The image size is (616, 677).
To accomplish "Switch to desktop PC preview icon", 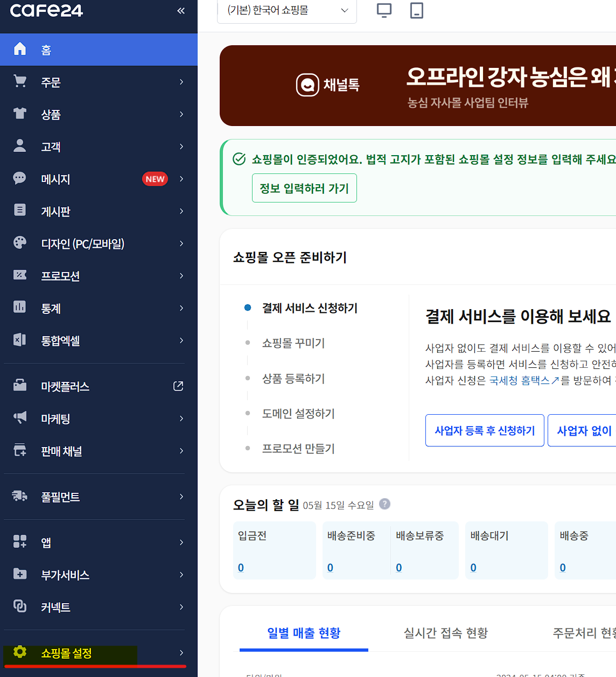I will (384, 10).
